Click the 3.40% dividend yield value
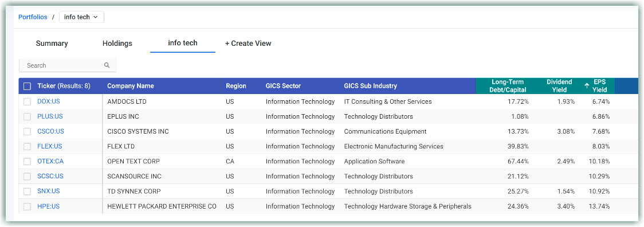 pyautogui.click(x=566, y=206)
